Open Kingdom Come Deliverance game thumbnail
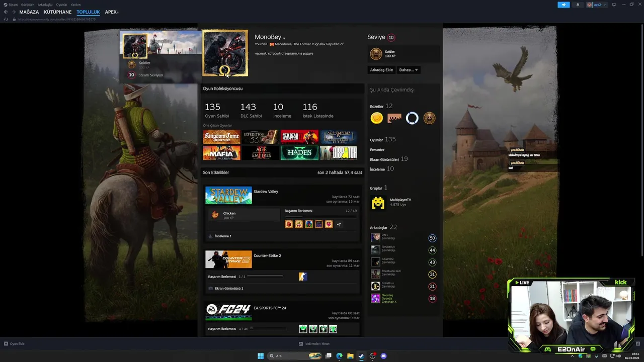The height and width of the screenshot is (362, 644). (x=221, y=137)
